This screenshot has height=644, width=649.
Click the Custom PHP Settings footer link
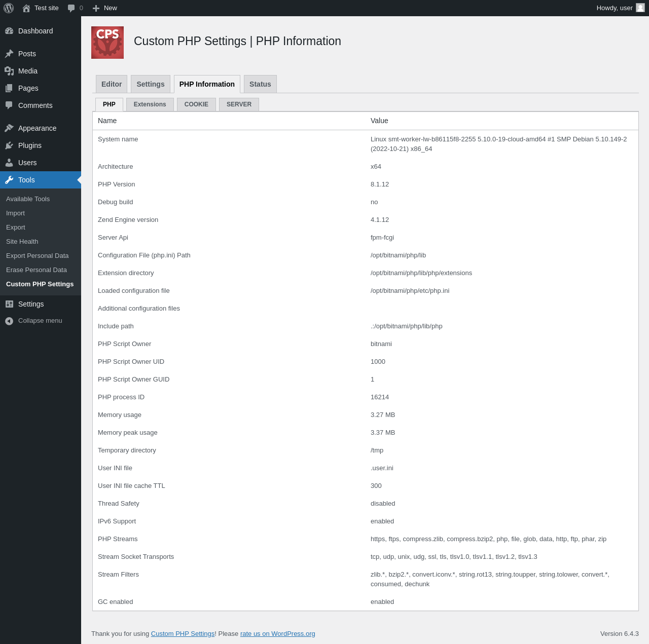(183, 633)
